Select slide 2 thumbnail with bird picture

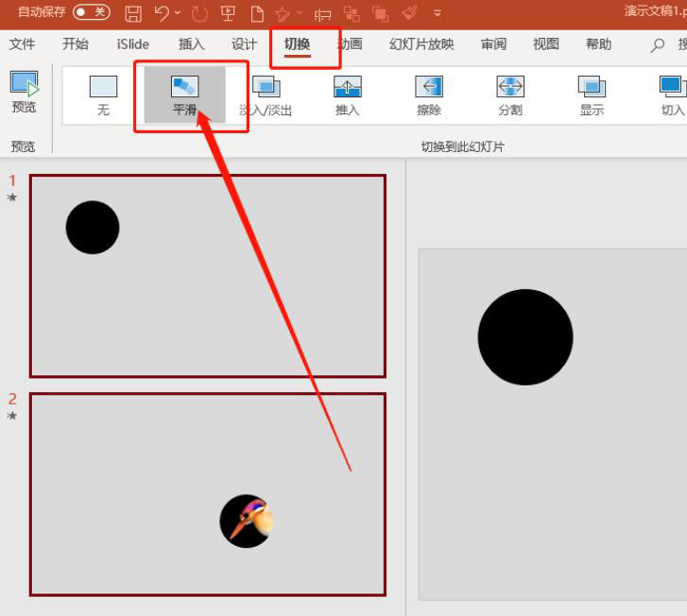pos(208,494)
